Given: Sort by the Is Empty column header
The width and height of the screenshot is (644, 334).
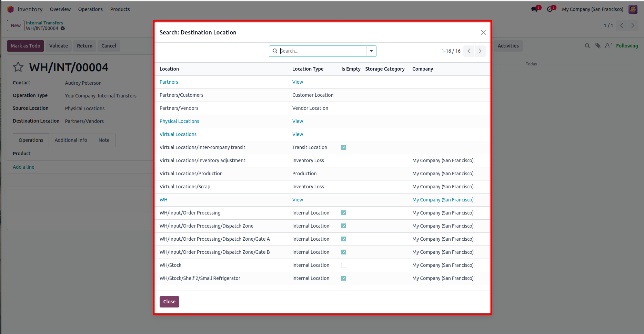Looking at the screenshot, I should 351,69.
